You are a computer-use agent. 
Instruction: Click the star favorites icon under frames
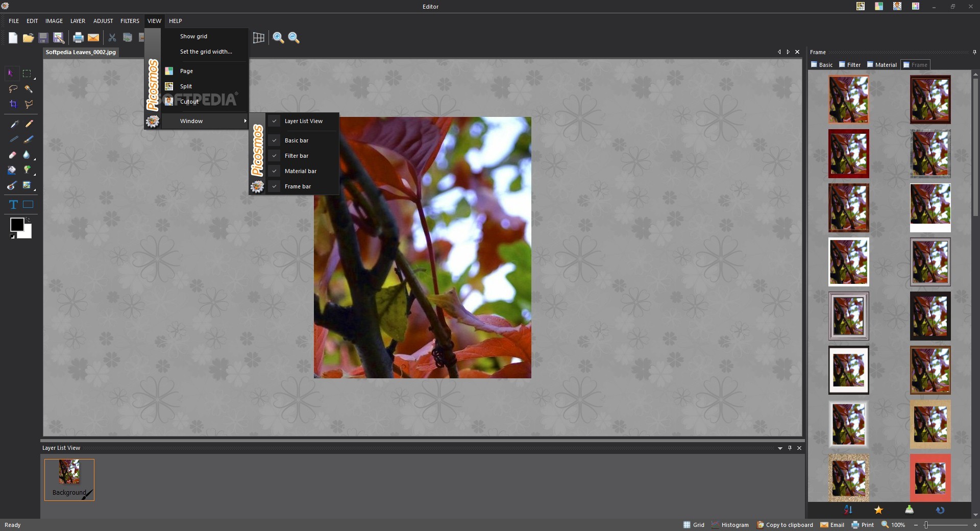[x=878, y=510]
